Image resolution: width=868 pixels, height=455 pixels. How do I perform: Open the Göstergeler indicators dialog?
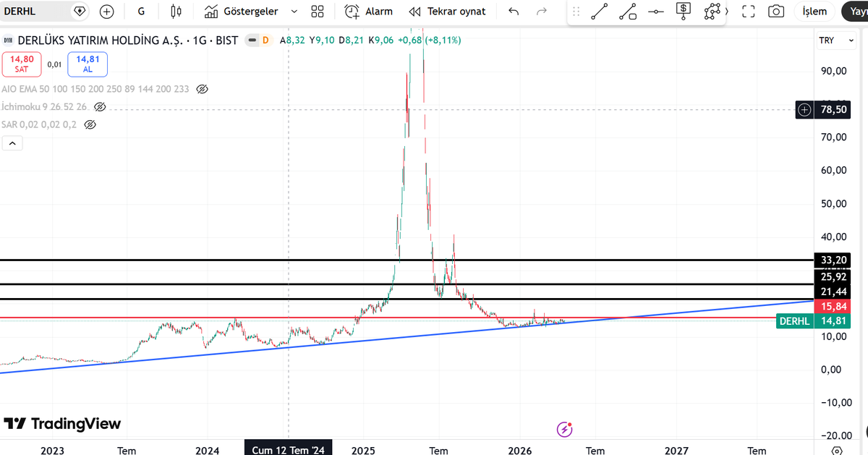(241, 11)
